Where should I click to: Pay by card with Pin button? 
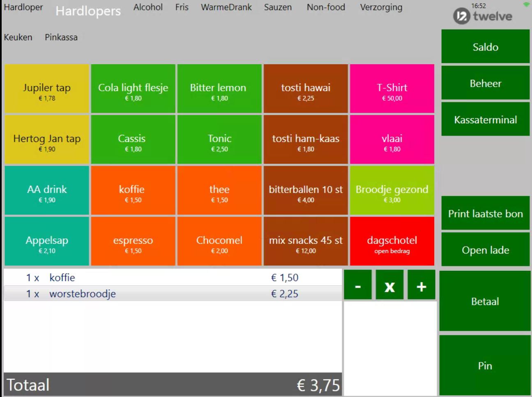(485, 365)
